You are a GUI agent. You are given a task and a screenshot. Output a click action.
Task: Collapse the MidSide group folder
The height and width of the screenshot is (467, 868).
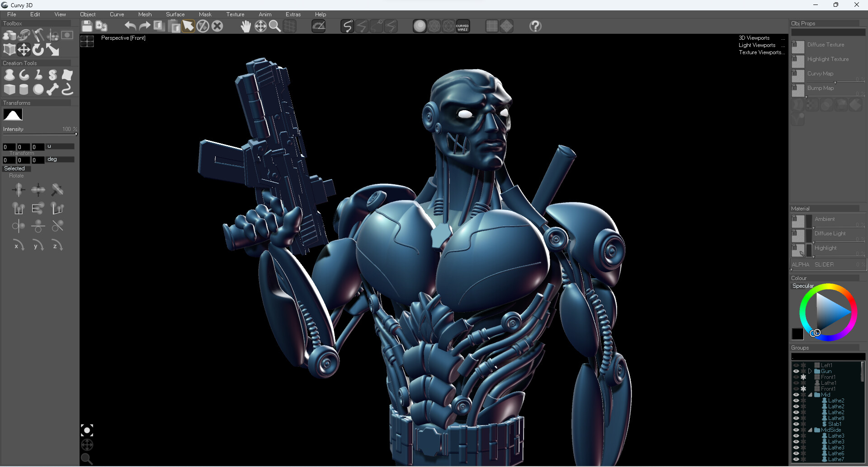click(x=810, y=430)
